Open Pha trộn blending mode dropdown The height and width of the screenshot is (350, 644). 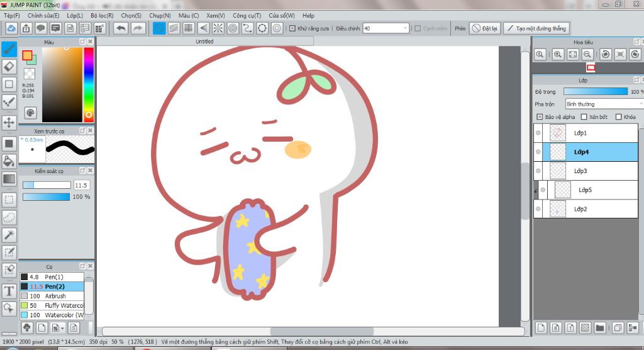coord(604,104)
